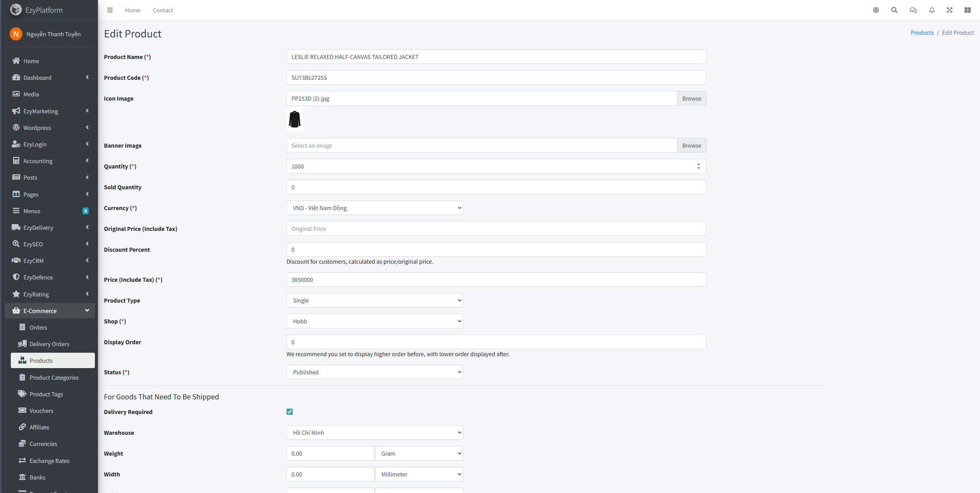This screenshot has height=493, width=980.
Task: Toggle fullscreen with the expand icon
Action: click(950, 10)
